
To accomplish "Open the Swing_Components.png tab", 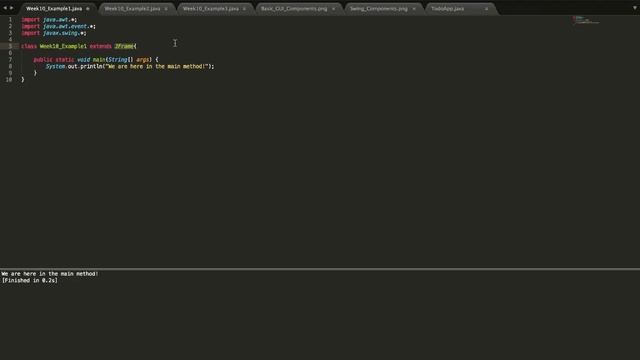I will click(x=379, y=9).
